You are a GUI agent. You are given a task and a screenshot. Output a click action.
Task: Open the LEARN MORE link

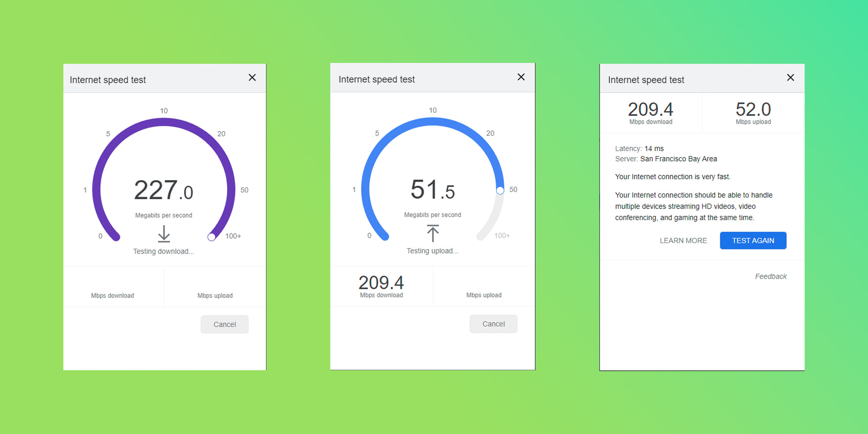tap(683, 240)
